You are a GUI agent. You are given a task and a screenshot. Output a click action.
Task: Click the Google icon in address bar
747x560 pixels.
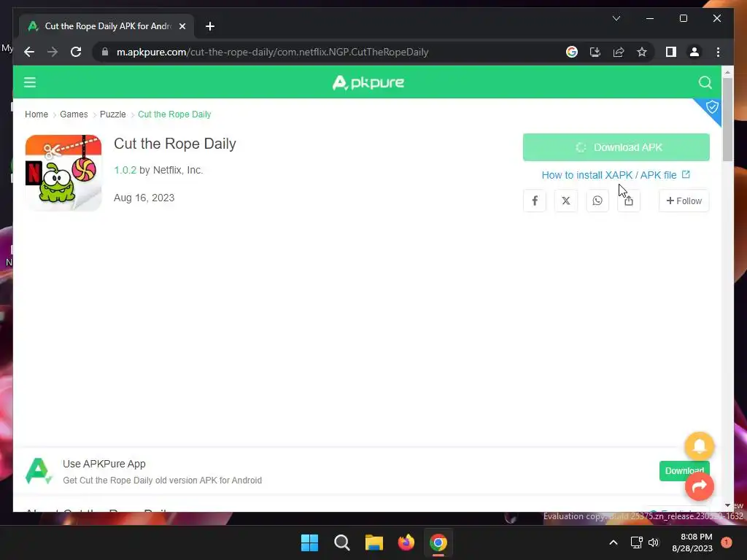click(572, 52)
